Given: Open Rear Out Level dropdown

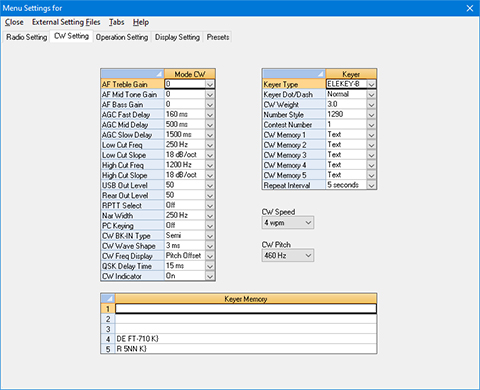Looking at the screenshot, I should [x=210, y=195].
